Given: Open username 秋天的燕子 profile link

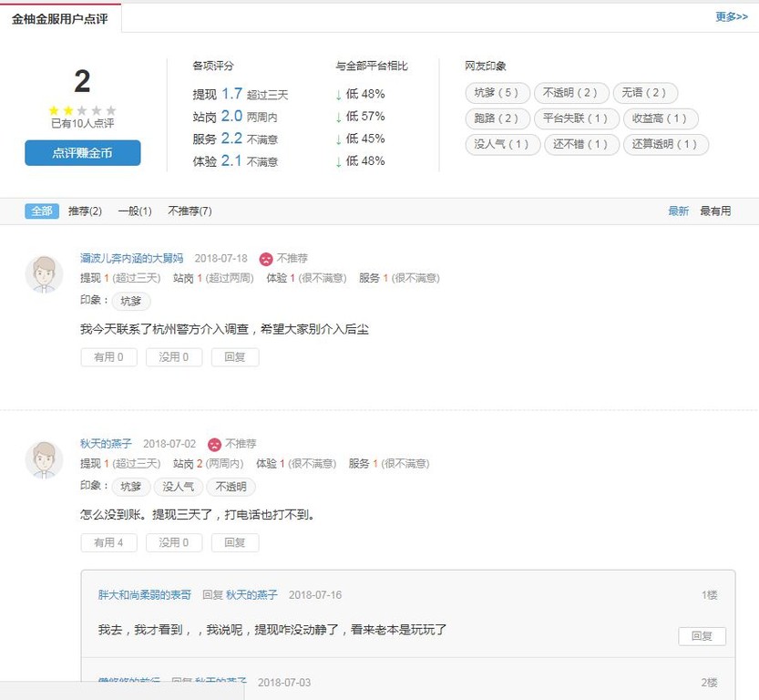Looking at the screenshot, I should [x=106, y=444].
